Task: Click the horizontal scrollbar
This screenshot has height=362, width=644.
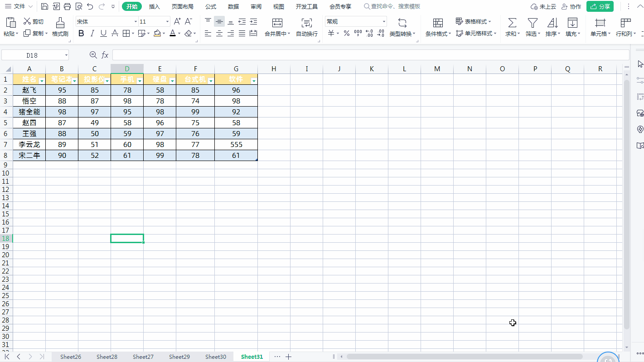Action: (465, 357)
